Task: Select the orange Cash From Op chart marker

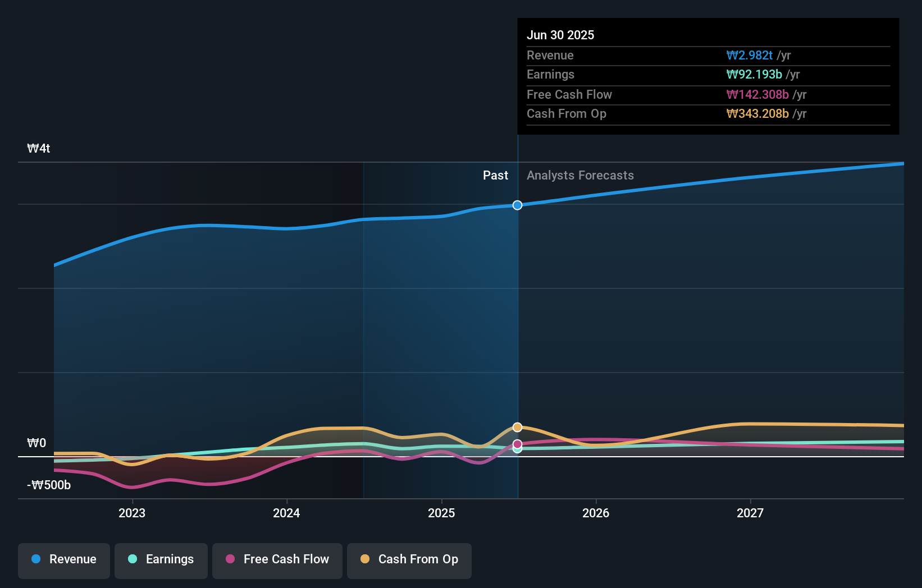Action: pos(517,426)
